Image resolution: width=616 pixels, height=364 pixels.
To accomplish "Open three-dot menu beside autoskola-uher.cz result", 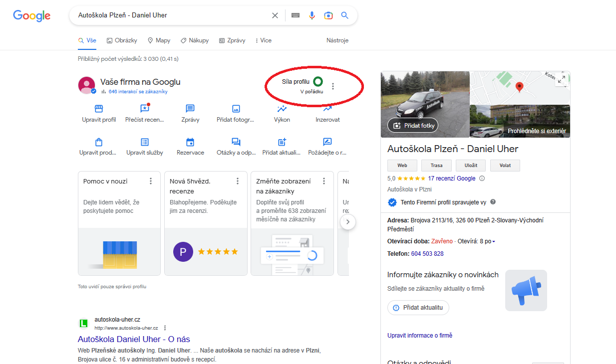I will point(165,328).
